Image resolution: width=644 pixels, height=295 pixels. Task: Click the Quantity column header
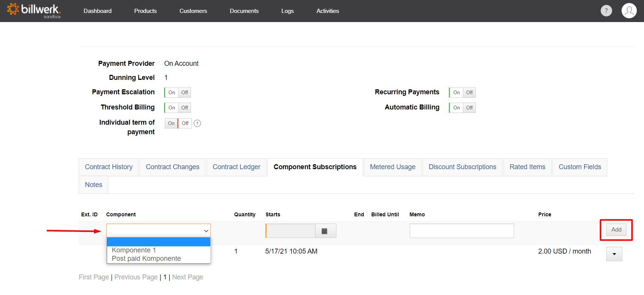(x=245, y=214)
